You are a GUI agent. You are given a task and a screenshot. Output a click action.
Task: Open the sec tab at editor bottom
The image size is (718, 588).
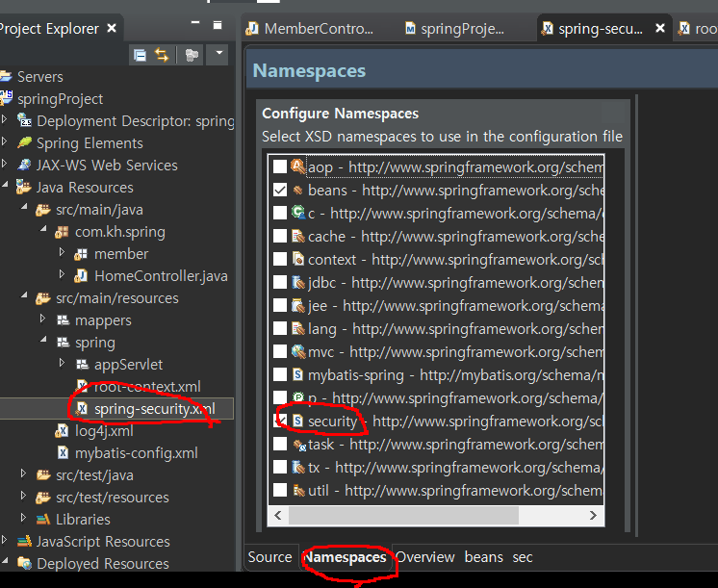523,557
